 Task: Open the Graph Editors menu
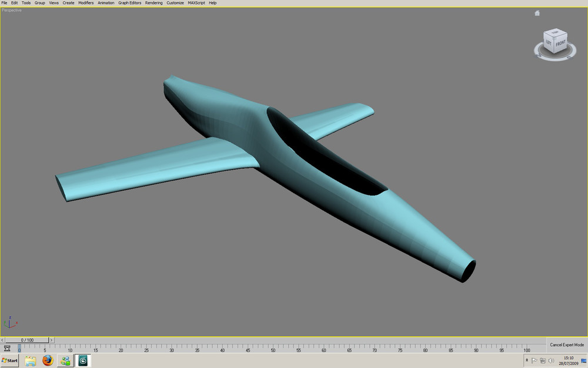click(x=130, y=2)
